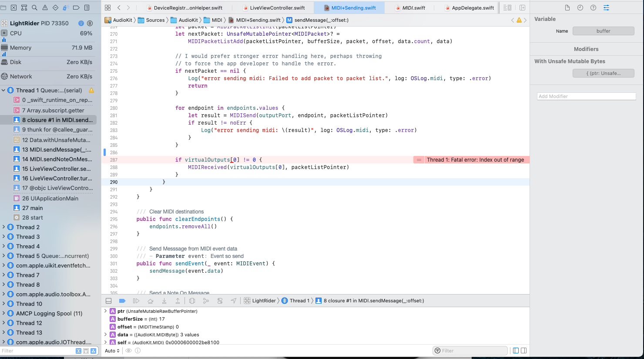This screenshot has width=644, height=359.
Task: Open the Auto variables scope dropdown
Action: (x=112, y=351)
